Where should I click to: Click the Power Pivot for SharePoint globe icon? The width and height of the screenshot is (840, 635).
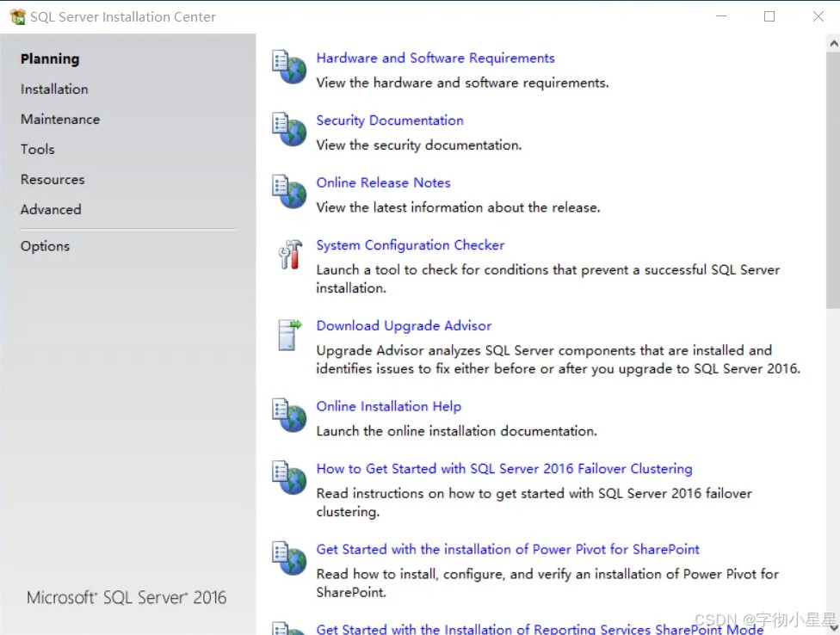tap(289, 558)
